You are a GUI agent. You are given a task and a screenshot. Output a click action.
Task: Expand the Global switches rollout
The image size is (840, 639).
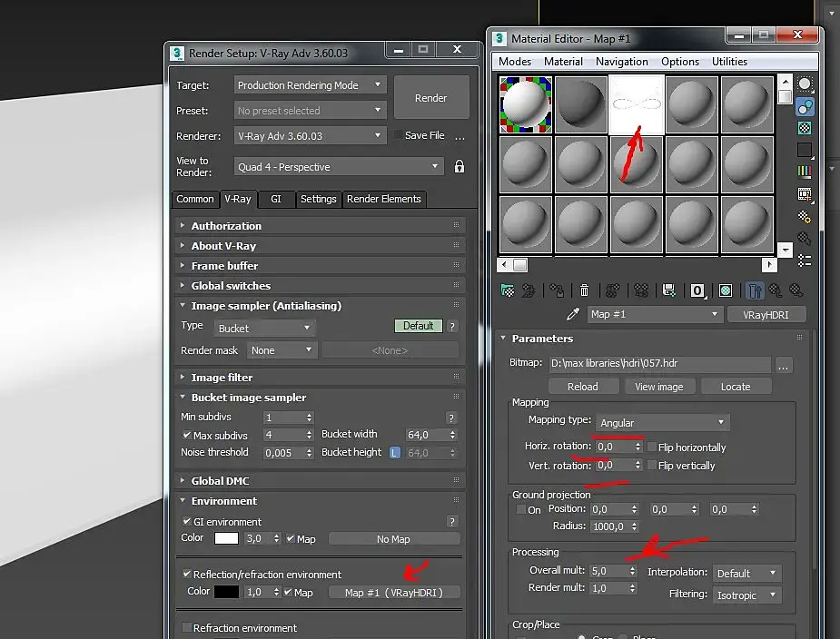pos(320,286)
